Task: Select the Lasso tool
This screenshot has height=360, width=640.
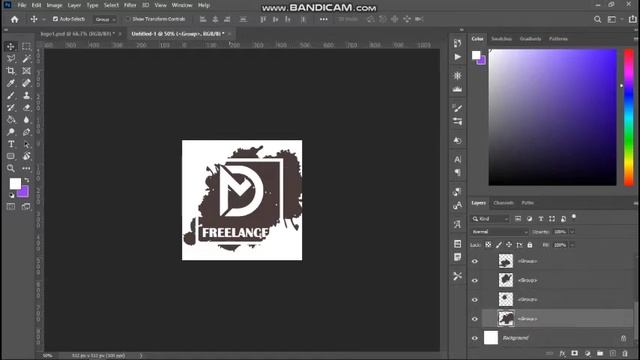Action: [x=11, y=59]
